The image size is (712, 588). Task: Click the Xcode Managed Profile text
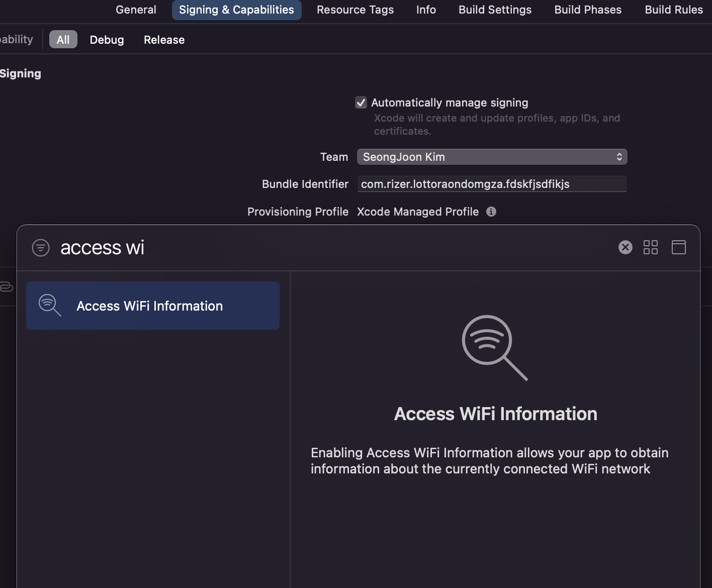click(418, 212)
